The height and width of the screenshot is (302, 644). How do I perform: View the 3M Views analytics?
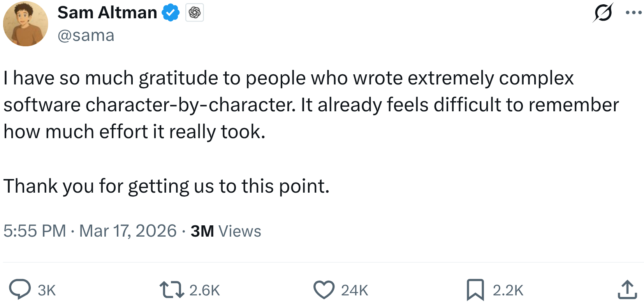tap(226, 231)
